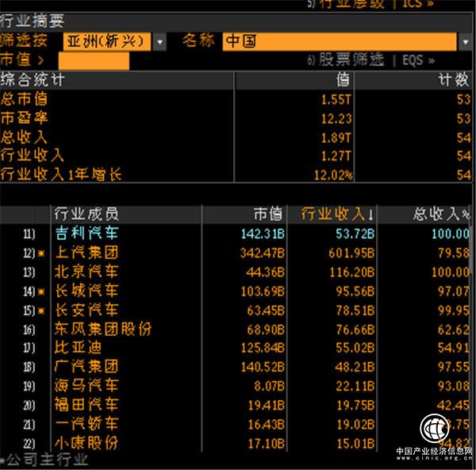Expand the 名称 中国 dropdown arrow

coord(465,41)
